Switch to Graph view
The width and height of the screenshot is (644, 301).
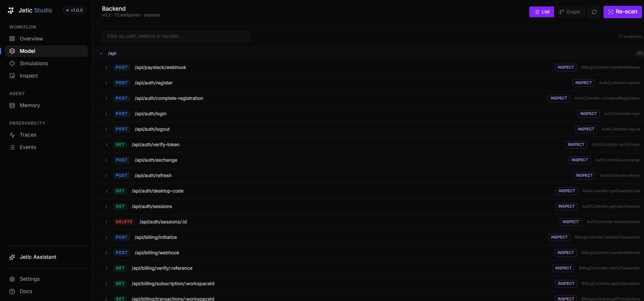tap(570, 12)
